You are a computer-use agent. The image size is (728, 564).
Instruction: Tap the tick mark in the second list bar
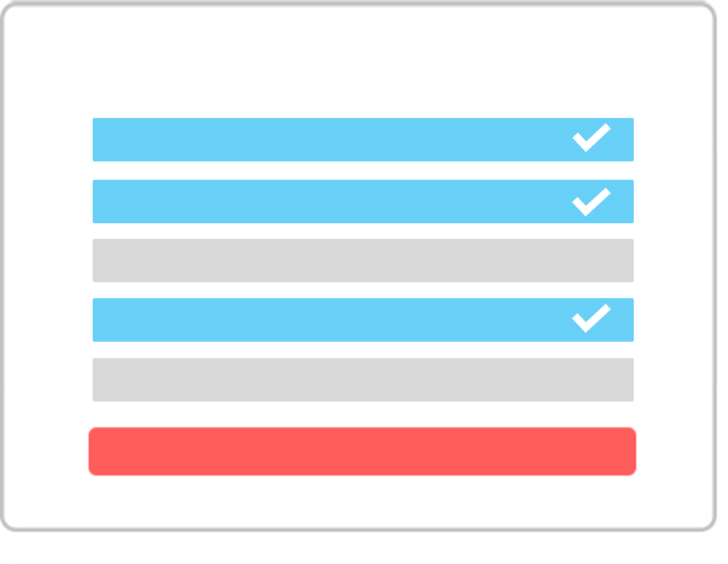591,202
